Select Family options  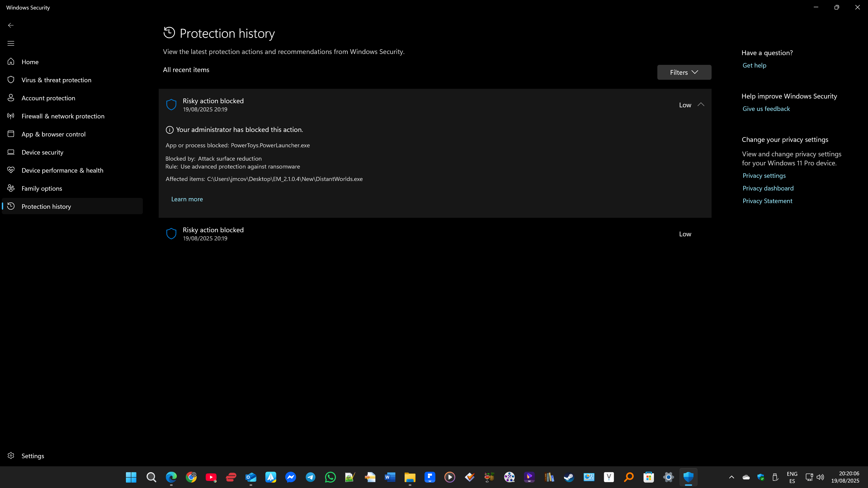(x=72, y=188)
